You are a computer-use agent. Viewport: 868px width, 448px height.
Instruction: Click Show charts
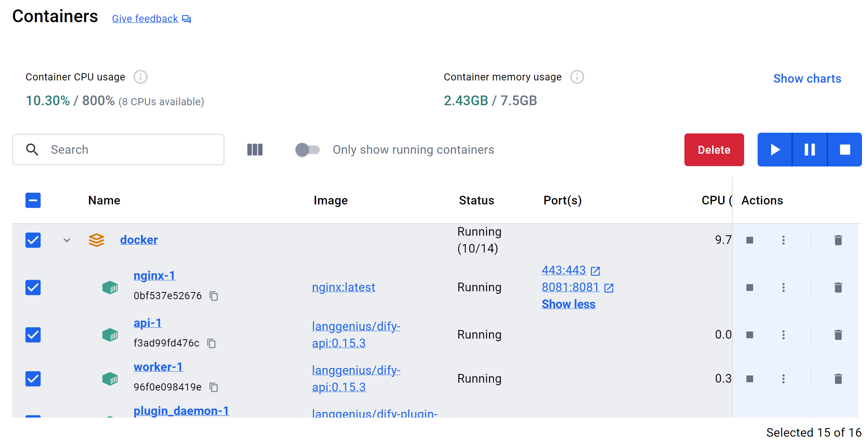tap(807, 79)
